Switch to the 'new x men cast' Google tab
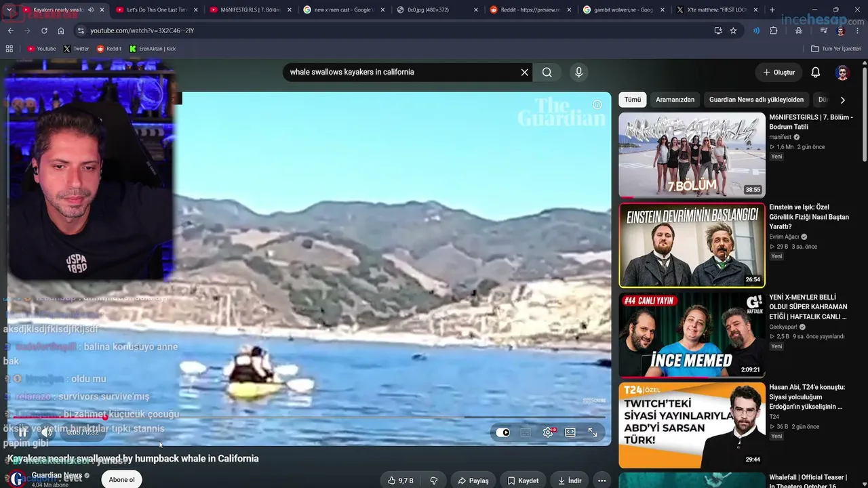Image resolution: width=868 pixels, height=488 pixels. (343, 10)
